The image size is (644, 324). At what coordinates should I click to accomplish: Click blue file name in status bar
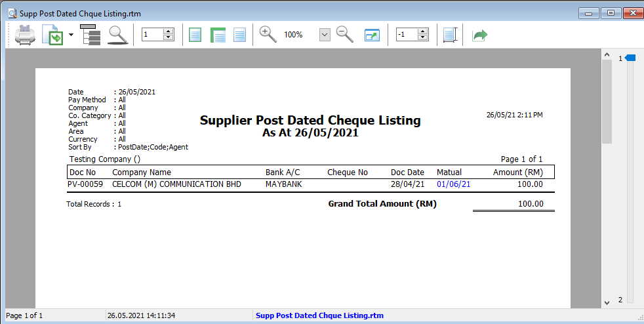click(319, 315)
